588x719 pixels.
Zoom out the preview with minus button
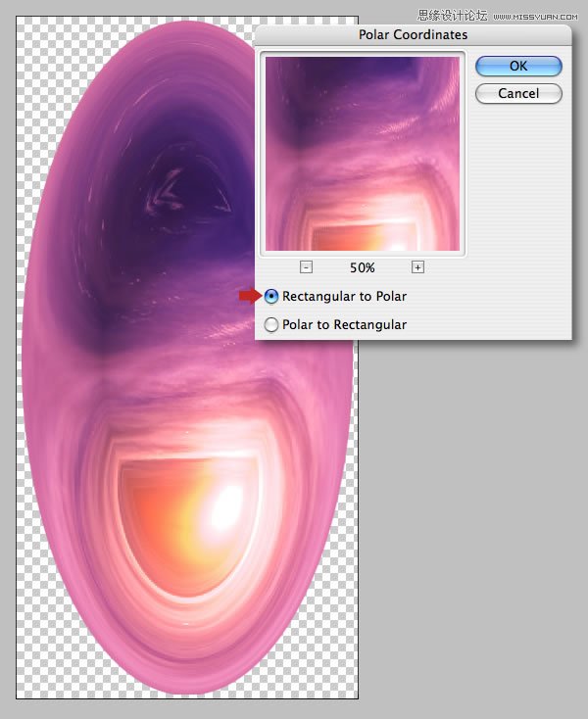pyautogui.click(x=307, y=267)
